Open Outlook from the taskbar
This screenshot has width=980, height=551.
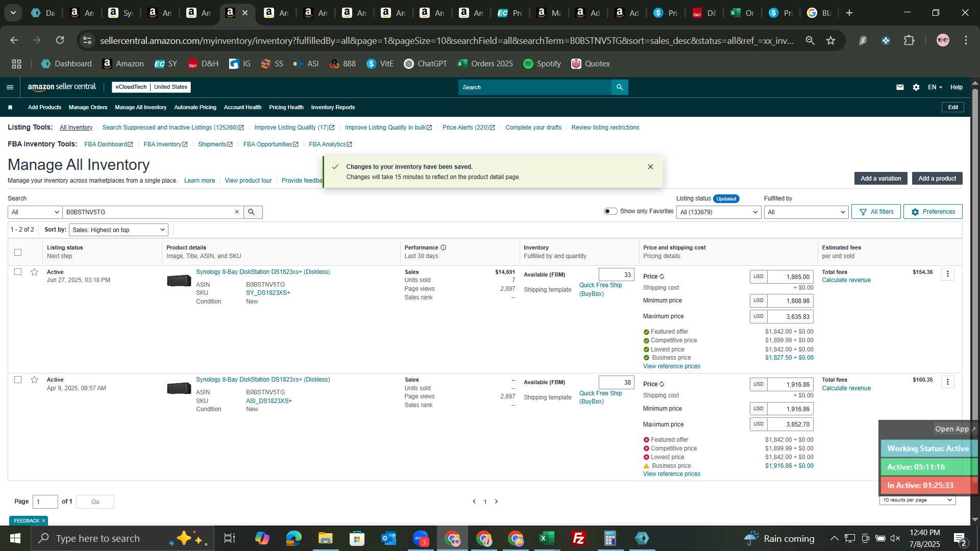388,538
